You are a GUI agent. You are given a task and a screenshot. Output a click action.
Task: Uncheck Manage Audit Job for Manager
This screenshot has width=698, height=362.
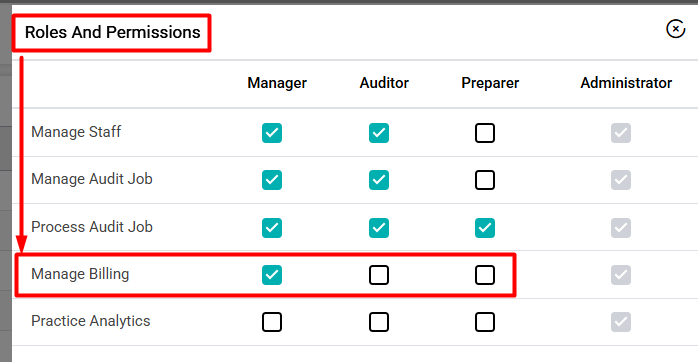tap(272, 180)
